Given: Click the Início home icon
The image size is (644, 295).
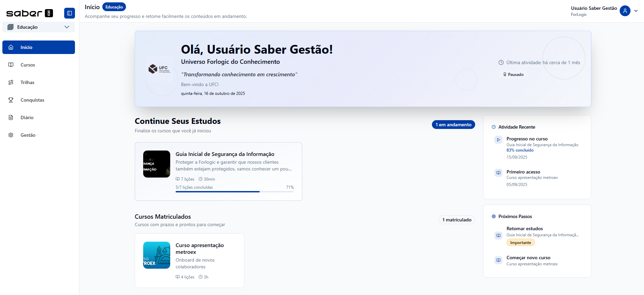Looking at the screenshot, I should coord(11,47).
